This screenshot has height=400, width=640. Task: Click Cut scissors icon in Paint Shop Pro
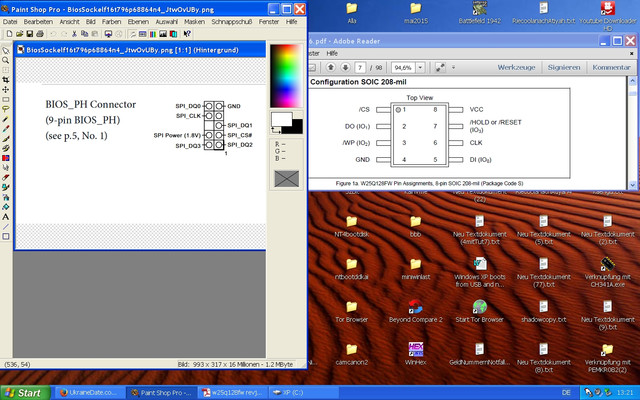(74, 34)
